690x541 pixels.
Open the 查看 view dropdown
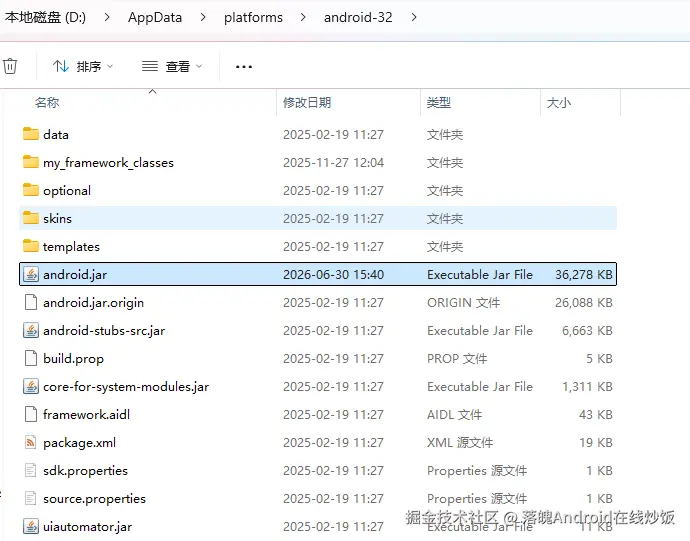pyautogui.click(x=172, y=66)
